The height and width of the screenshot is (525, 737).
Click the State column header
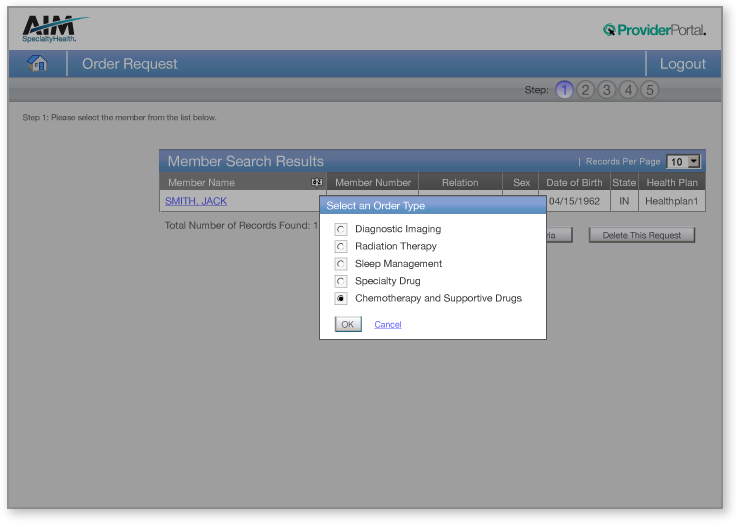click(x=624, y=182)
